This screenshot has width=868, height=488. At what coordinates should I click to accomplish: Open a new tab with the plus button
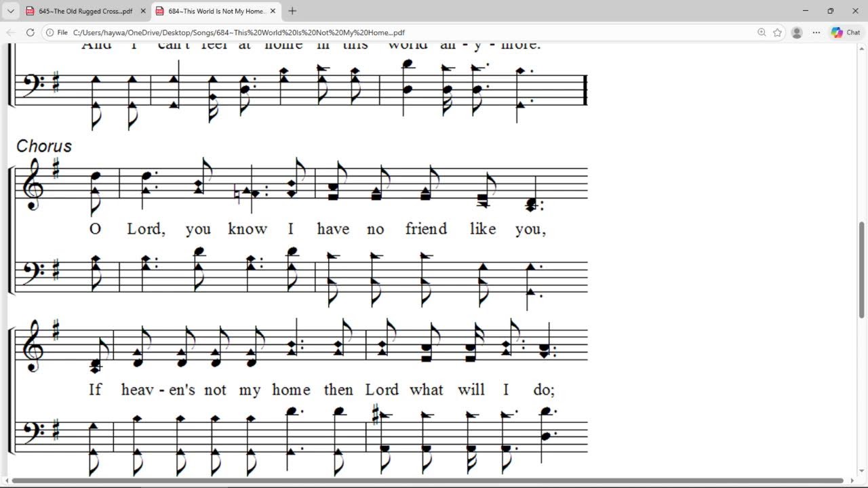pyautogui.click(x=292, y=11)
